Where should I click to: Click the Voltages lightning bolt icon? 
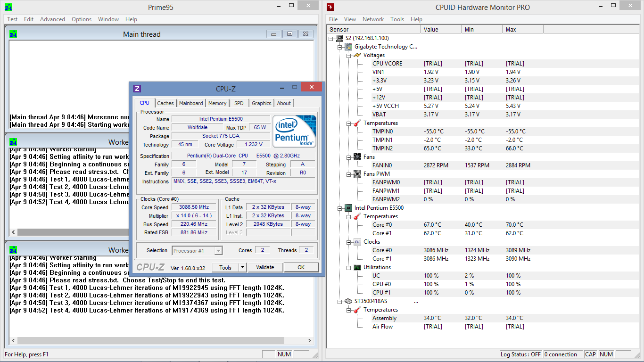(357, 55)
